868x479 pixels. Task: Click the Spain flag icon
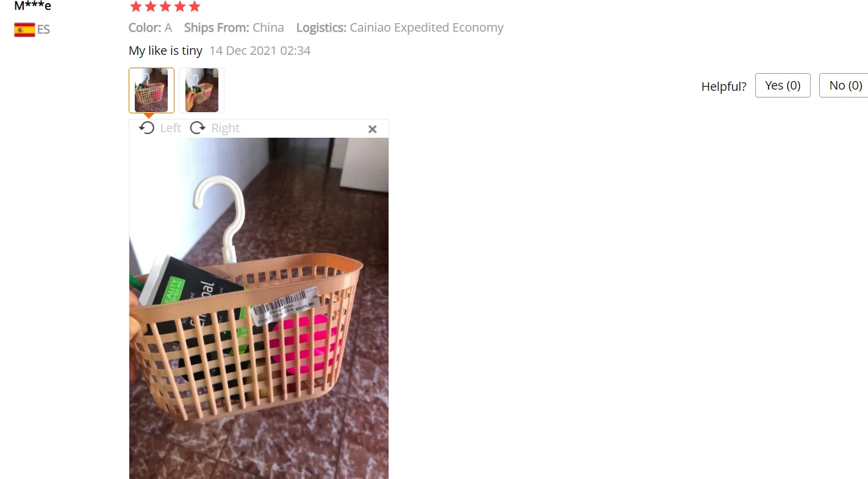tap(24, 29)
